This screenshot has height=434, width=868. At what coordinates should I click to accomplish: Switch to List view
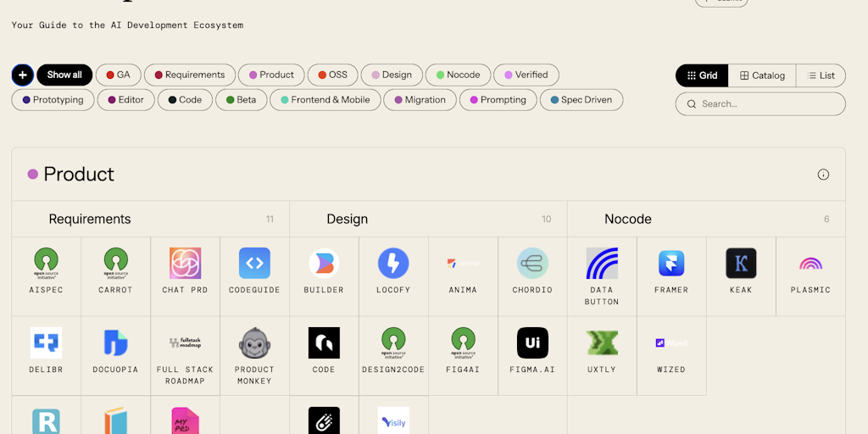[x=821, y=75]
